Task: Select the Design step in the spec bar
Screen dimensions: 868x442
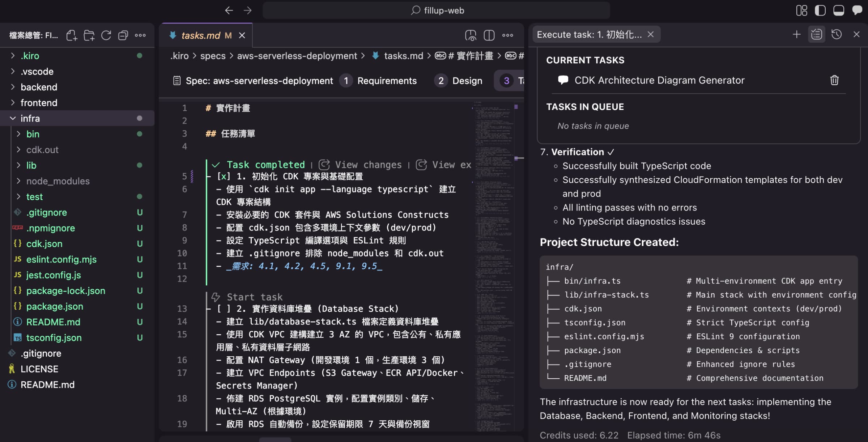Action: [467, 80]
